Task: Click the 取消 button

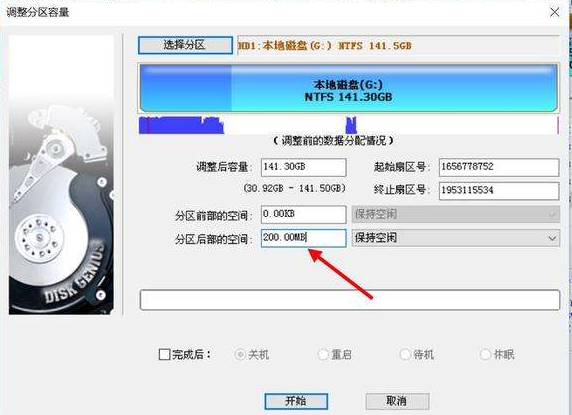Action: pyautogui.click(x=397, y=401)
